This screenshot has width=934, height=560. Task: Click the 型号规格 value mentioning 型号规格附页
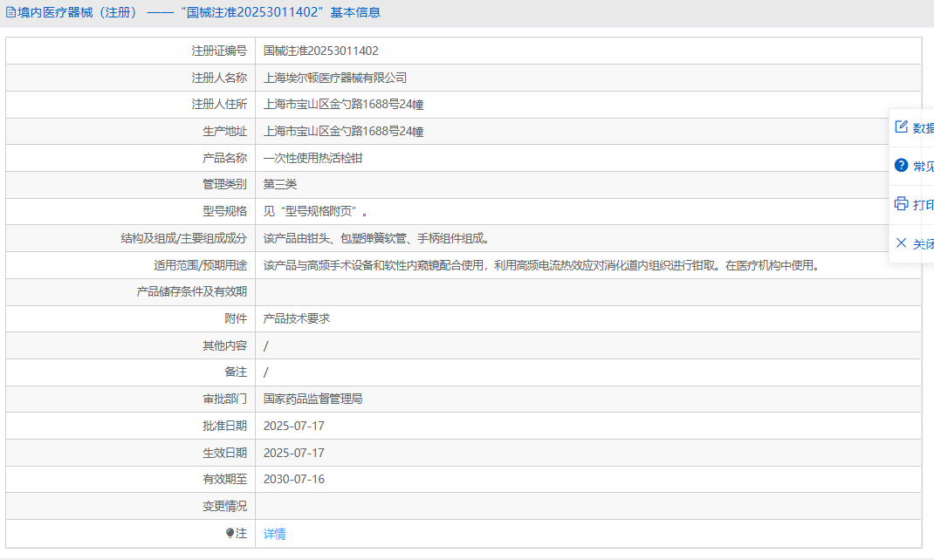316,211
